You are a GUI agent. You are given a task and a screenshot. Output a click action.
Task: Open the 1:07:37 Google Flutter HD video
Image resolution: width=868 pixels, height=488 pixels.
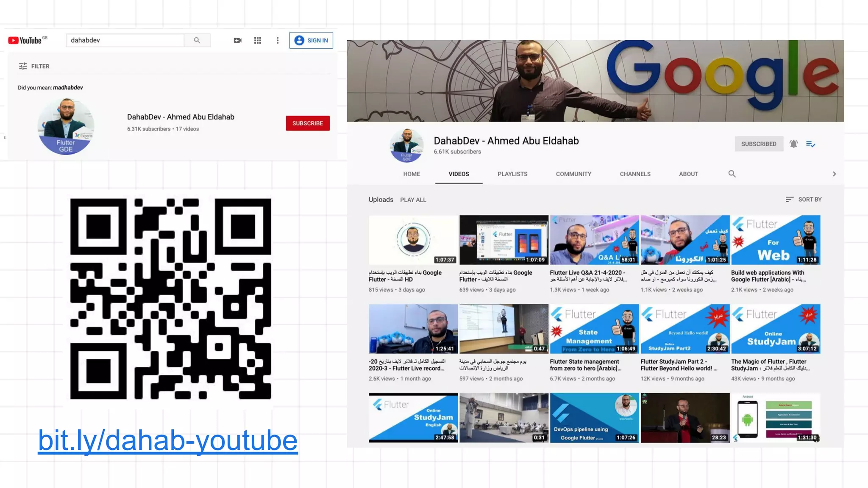413,240
